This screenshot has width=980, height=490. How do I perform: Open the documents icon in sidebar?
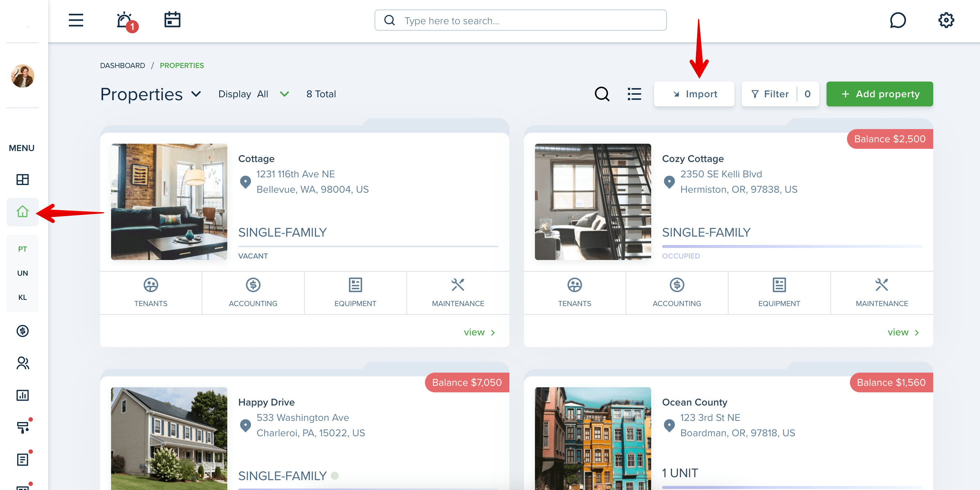coord(22,459)
